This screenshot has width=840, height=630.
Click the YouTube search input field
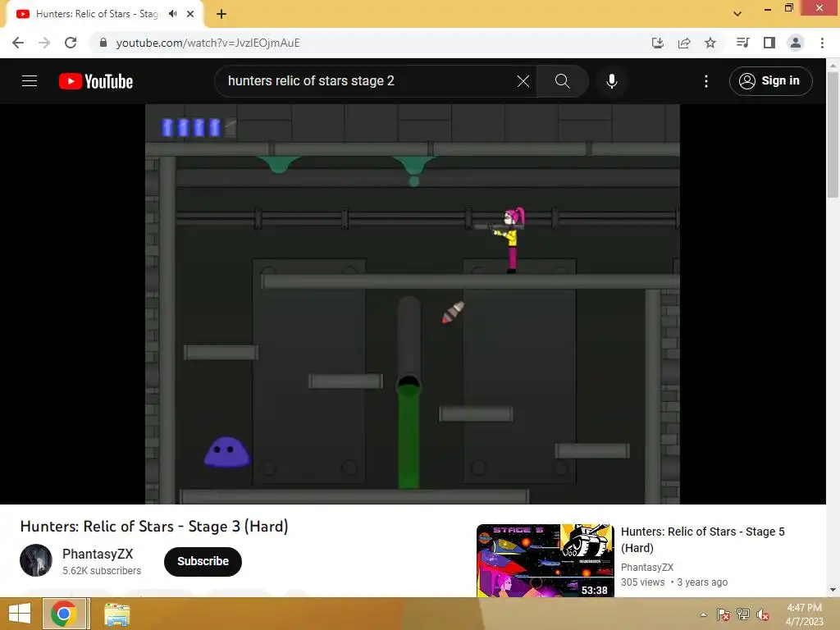click(x=370, y=81)
